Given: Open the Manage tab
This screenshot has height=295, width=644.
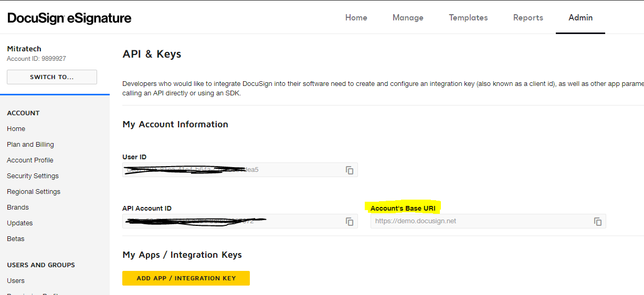Looking at the screenshot, I should (408, 17).
